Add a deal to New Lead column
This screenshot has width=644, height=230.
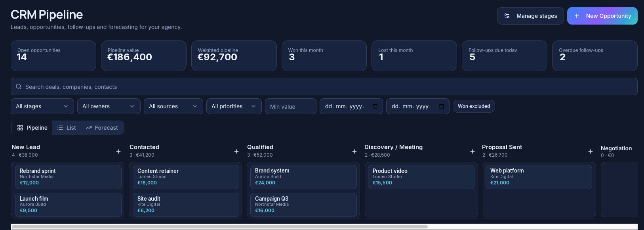[x=118, y=151]
